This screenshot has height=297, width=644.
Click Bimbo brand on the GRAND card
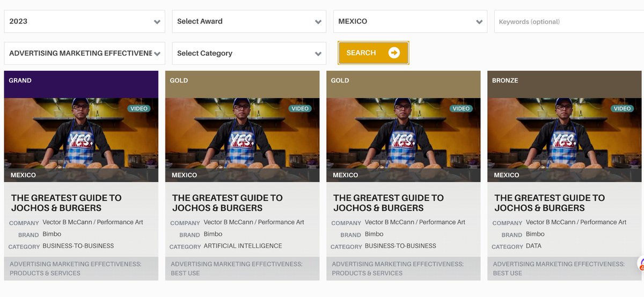pos(52,234)
